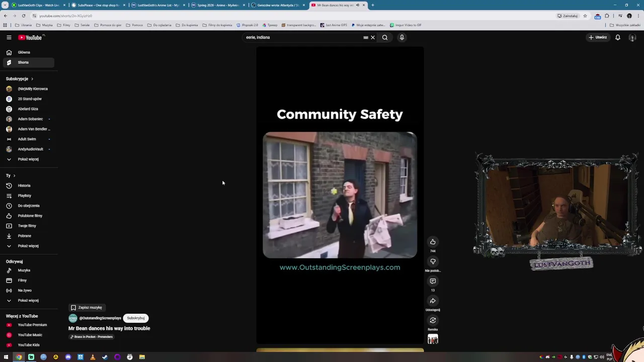Share the Short via Udostępnij
Image resolution: width=644 pixels, height=362 pixels.
433,301
